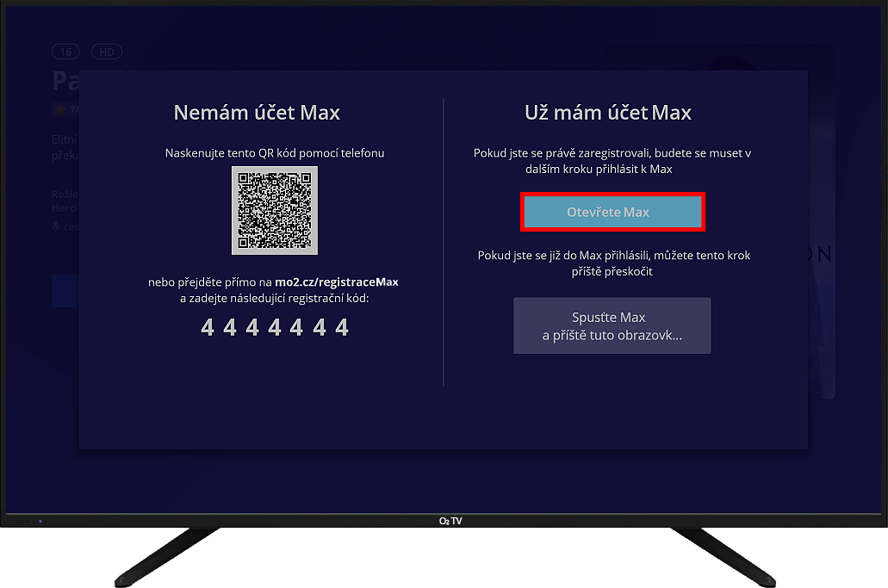
Task: Click the Už mám účet Max heading
Action: pyautogui.click(x=607, y=113)
